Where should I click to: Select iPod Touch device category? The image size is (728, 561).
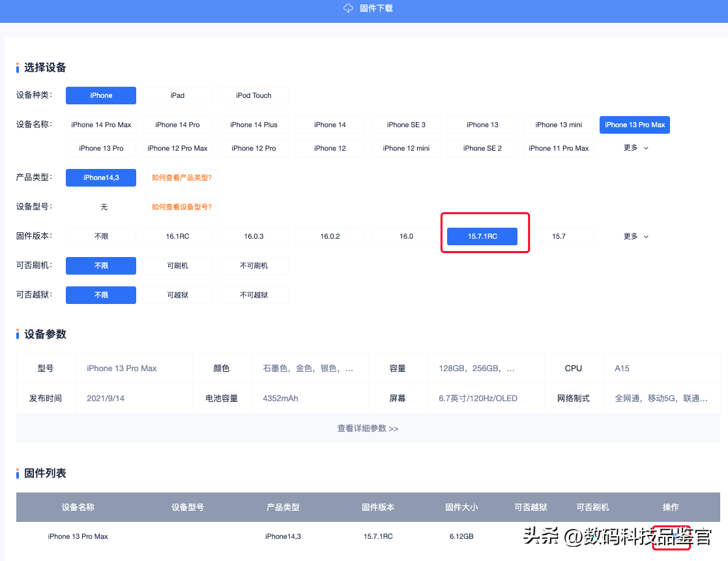tap(254, 95)
